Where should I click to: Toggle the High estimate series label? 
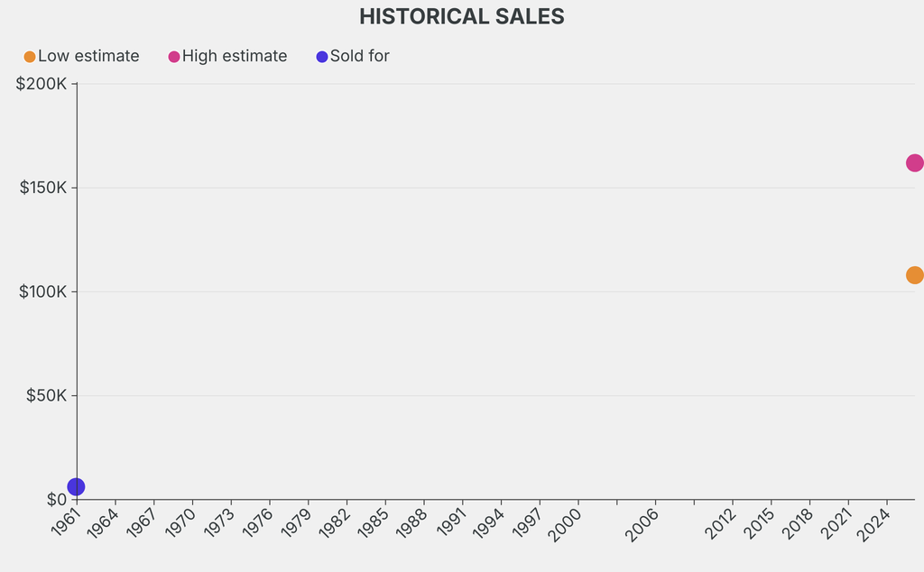point(235,56)
